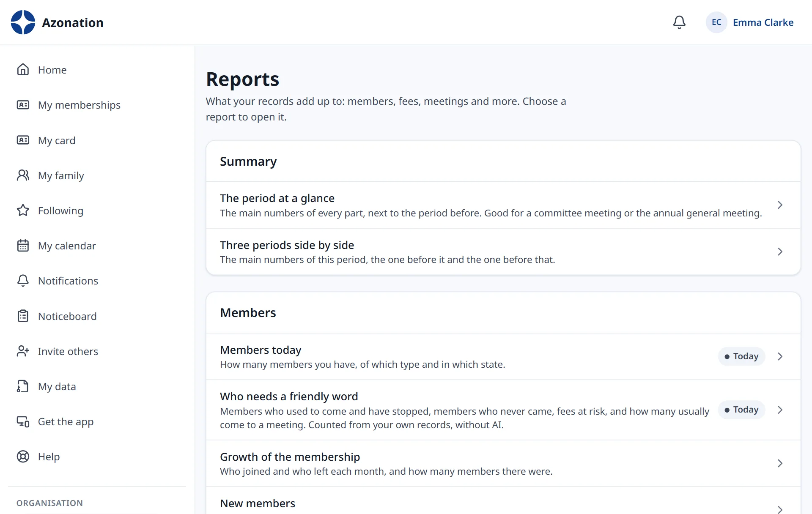Click the Invite others person-plus icon

[x=23, y=351]
